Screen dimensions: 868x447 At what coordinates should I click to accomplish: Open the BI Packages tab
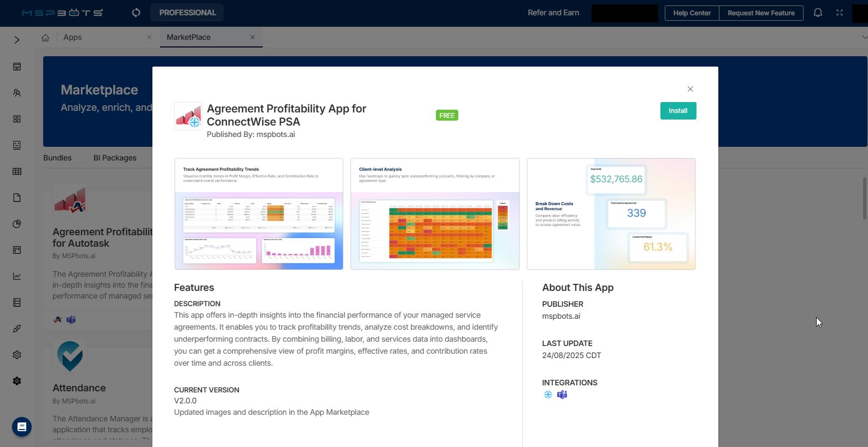(115, 158)
